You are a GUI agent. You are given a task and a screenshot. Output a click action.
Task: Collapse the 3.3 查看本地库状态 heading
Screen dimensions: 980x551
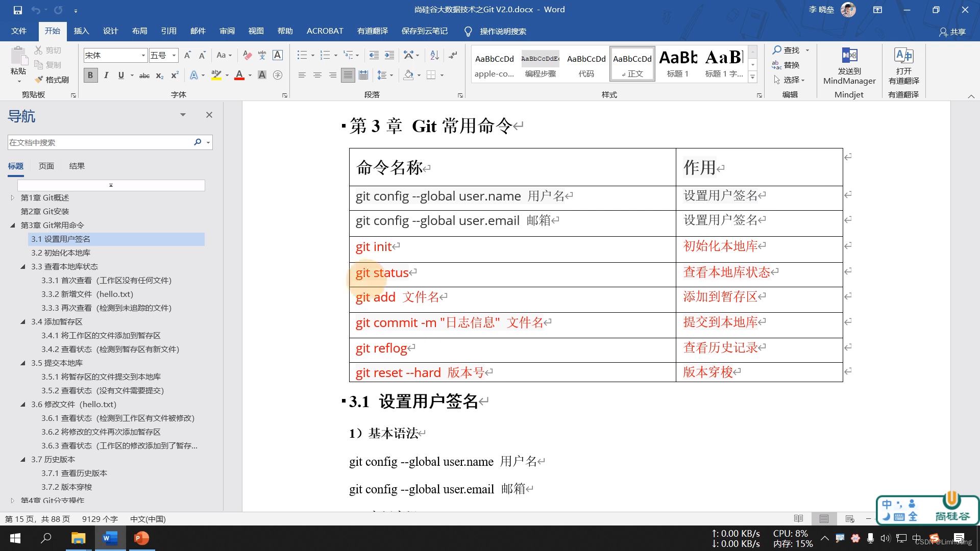pyautogui.click(x=23, y=266)
